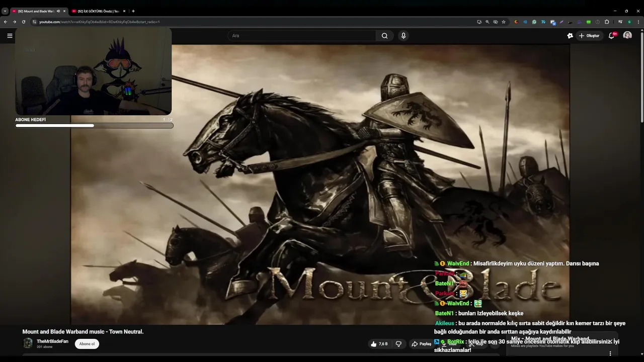
Task: Expand the tab search dropdown arrow
Action: [x=5, y=11]
